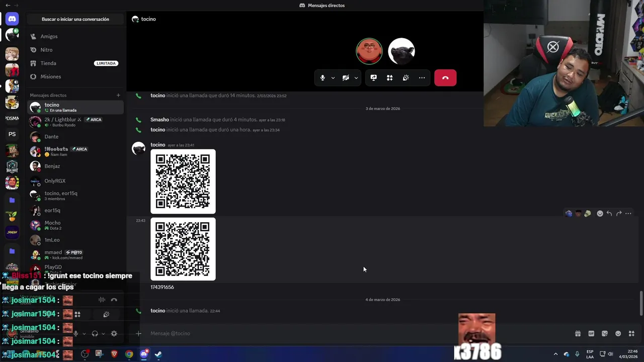Navigate back with top-left arrow
The width and height of the screenshot is (644, 362).
[x=8, y=5]
